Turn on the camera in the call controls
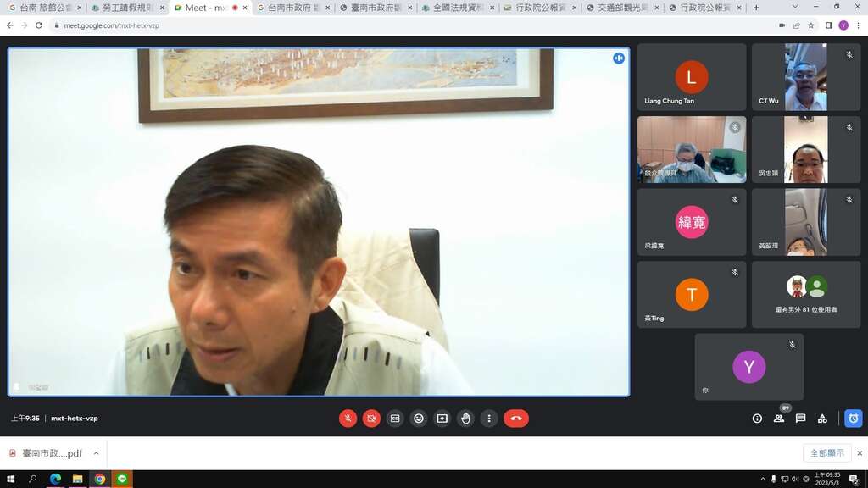Viewport: 868px width, 488px height. coord(371,419)
